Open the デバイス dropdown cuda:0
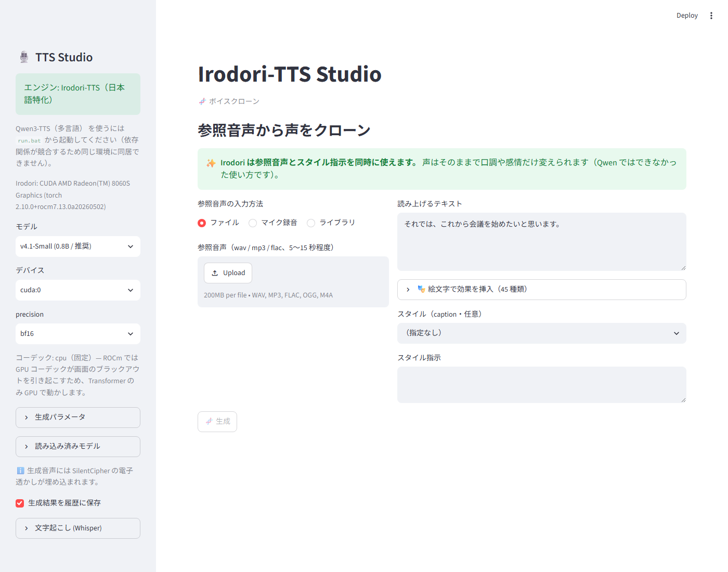Screen dimensions: 728x572 (x=78, y=290)
